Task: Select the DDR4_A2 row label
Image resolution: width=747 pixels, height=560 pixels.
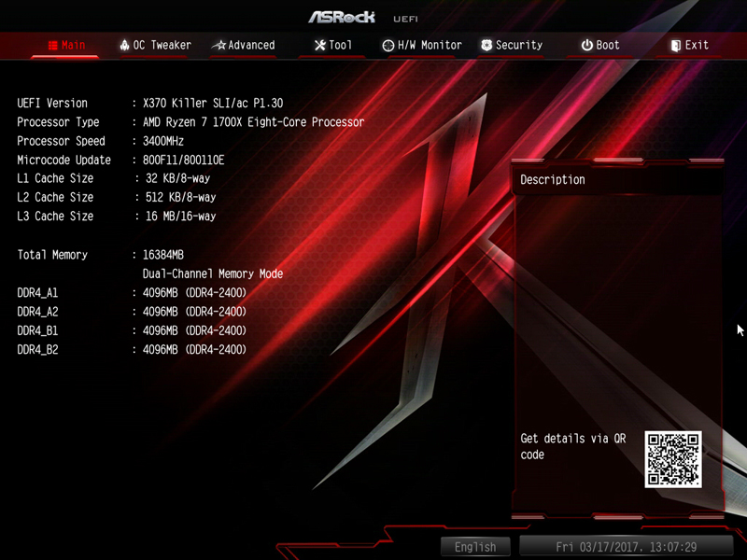Action: point(37,312)
